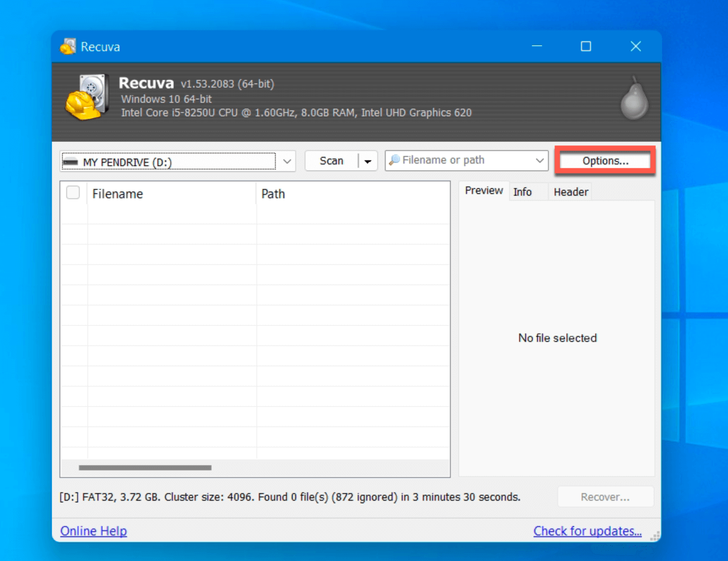Switch to the Info tab

click(522, 192)
